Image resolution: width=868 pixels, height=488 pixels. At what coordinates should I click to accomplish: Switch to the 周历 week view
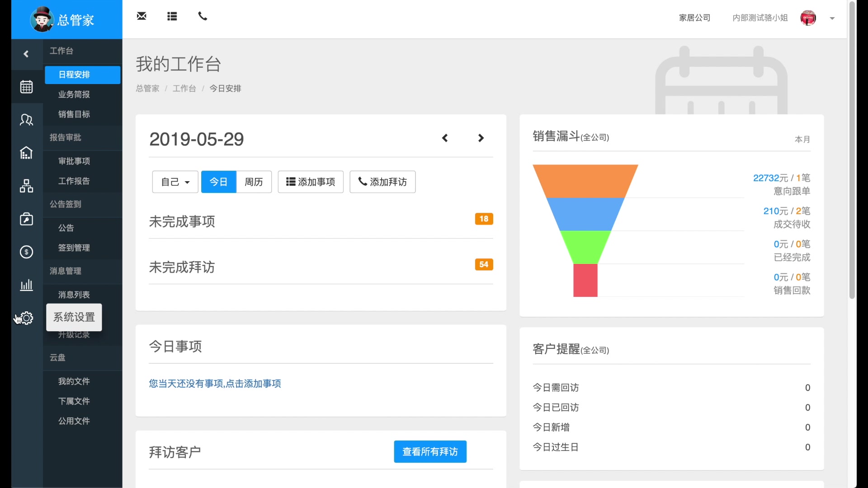[254, 182]
